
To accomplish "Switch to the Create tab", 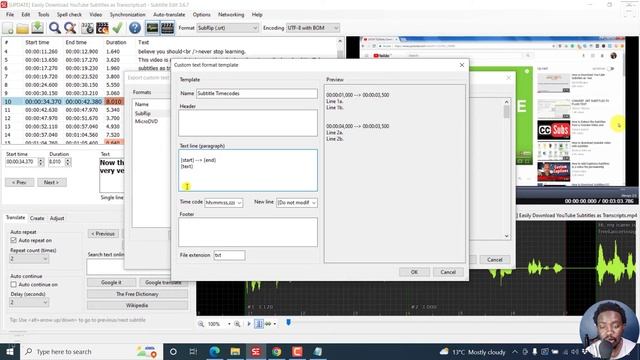I will click(37, 218).
